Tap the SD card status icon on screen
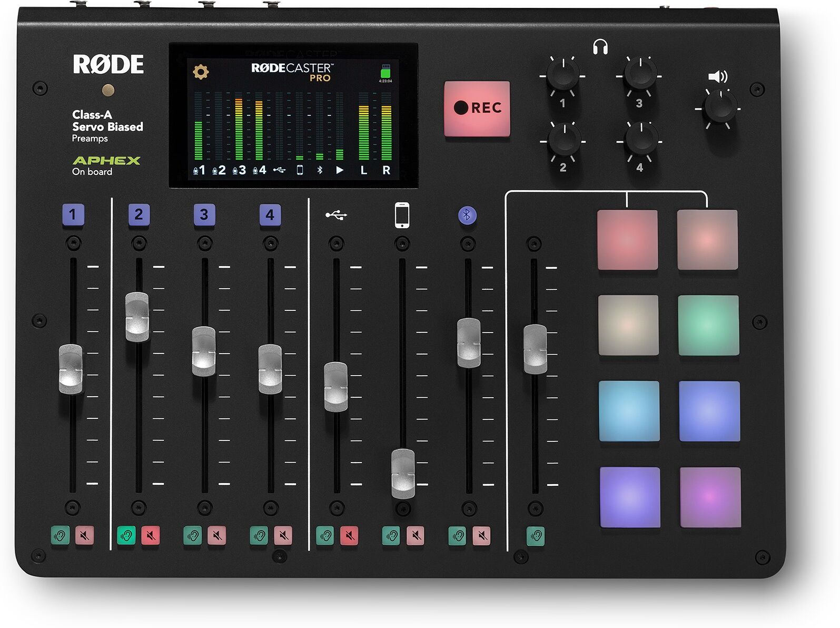Screen dimensions: 840x628 385,71
